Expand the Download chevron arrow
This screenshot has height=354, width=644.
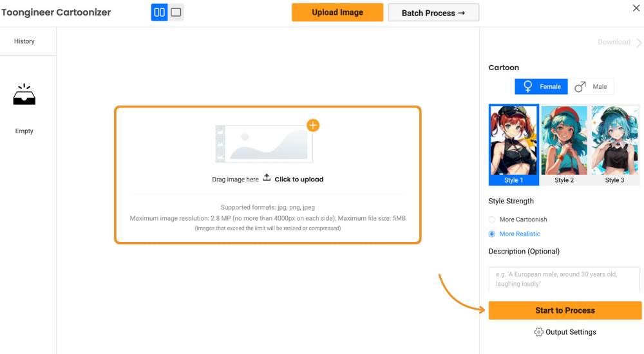point(639,42)
